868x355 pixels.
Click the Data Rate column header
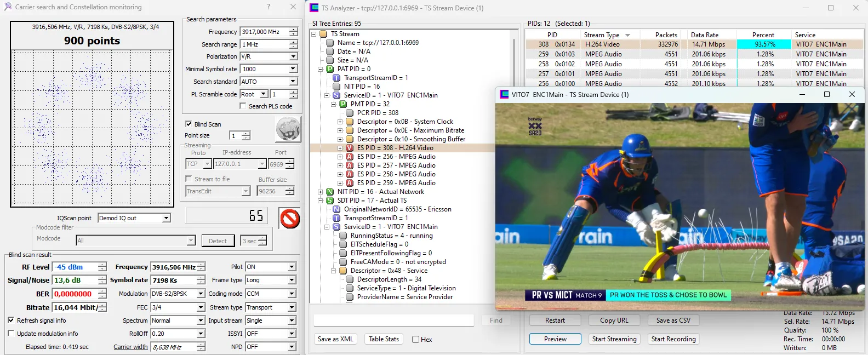pyautogui.click(x=704, y=35)
